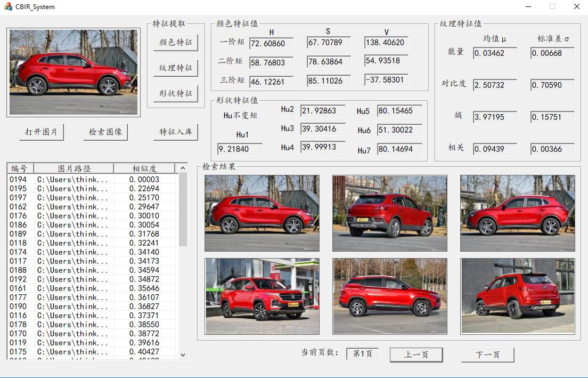This screenshot has height=378, width=588.
Task: Select list row 0188 with similarity 0.34594
Action: point(93,270)
